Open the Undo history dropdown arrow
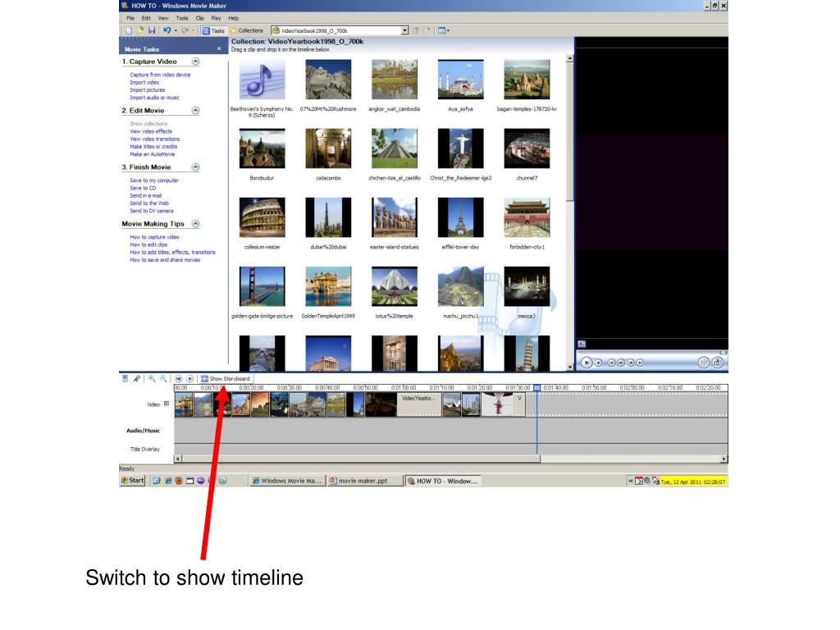 coord(176,30)
